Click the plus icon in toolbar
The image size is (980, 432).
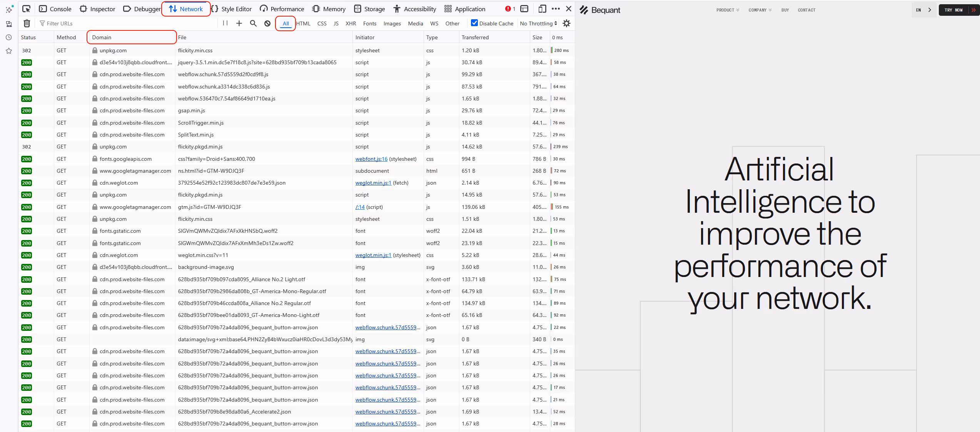click(x=239, y=23)
